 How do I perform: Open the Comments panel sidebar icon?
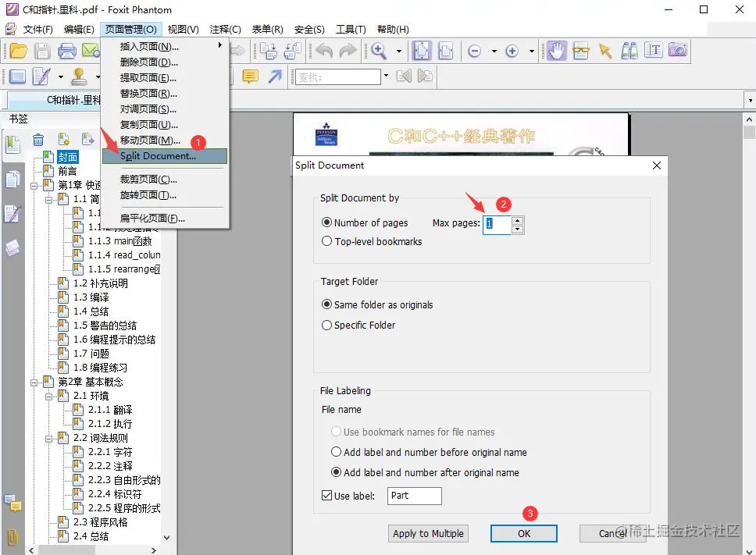click(x=12, y=503)
